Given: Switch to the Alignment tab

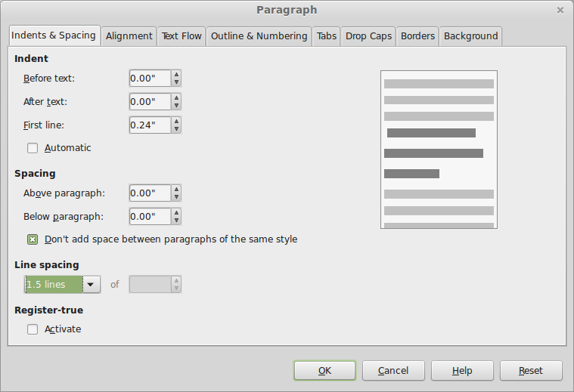Looking at the screenshot, I should pyautogui.click(x=130, y=35).
